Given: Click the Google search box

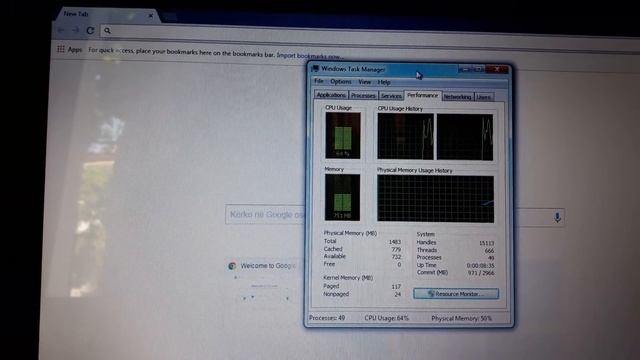Looking at the screenshot, I should coord(395,215).
